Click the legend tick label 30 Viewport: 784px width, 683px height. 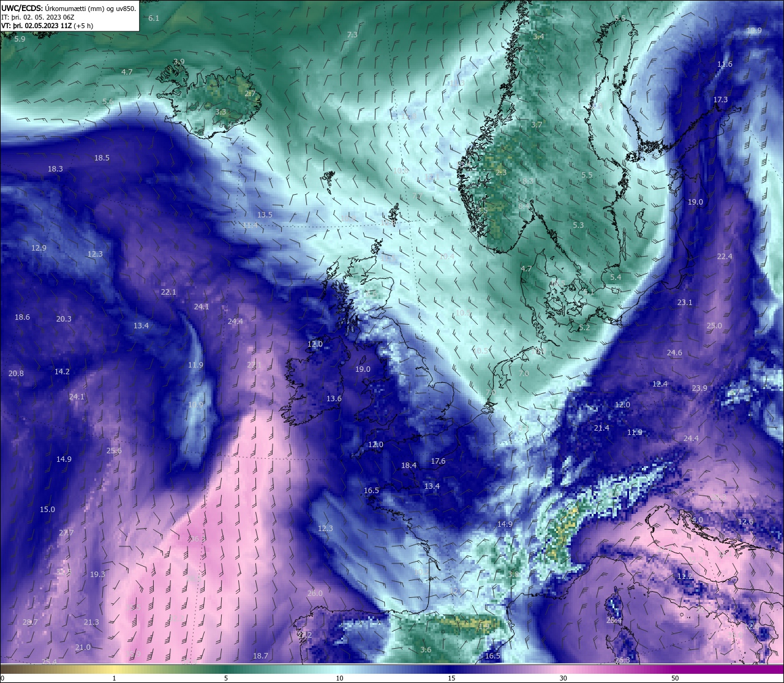coord(563,678)
